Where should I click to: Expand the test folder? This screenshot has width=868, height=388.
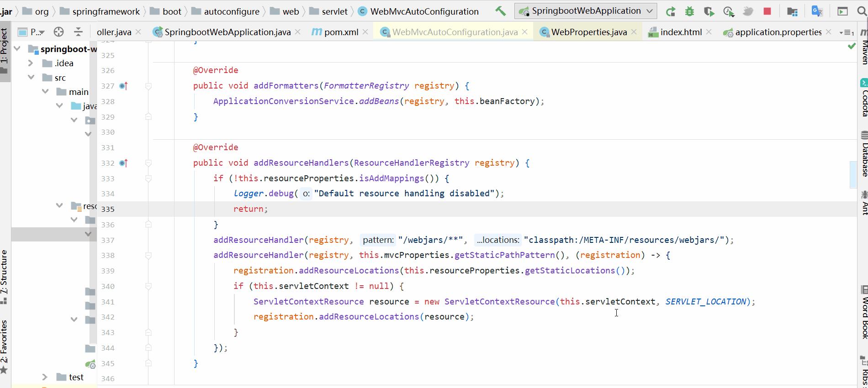[x=45, y=377]
